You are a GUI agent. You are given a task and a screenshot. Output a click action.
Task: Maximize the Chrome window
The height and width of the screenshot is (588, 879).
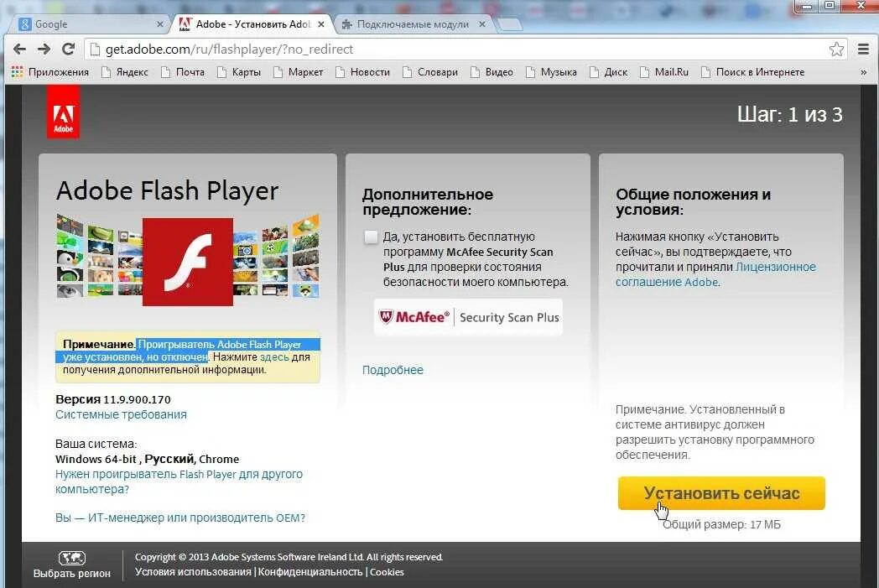click(830, 6)
